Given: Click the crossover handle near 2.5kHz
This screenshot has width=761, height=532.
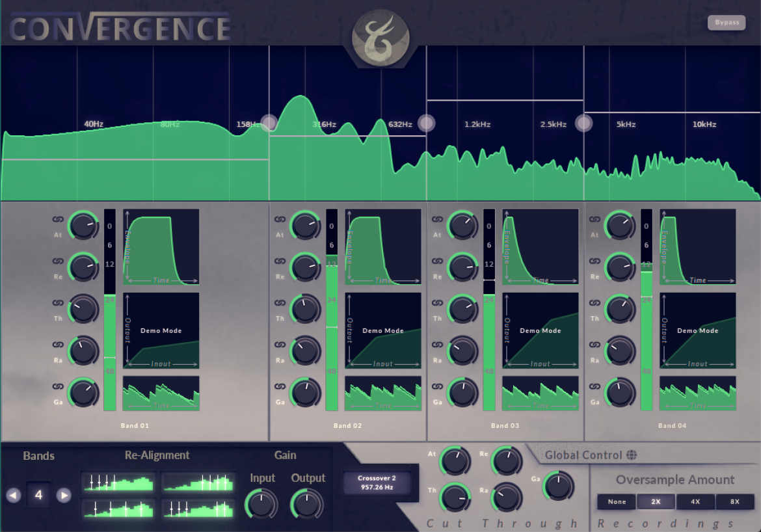Looking at the screenshot, I should pyautogui.click(x=584, y=123).
